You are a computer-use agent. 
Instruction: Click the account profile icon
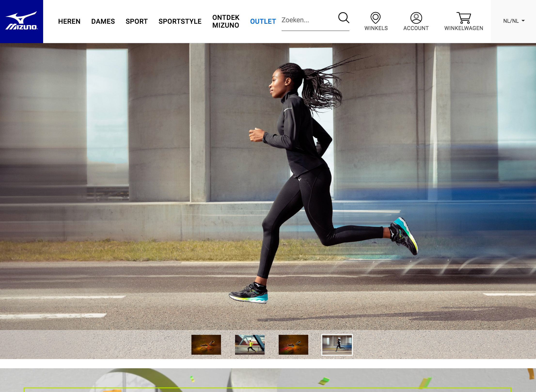click(x=416, y=18)
